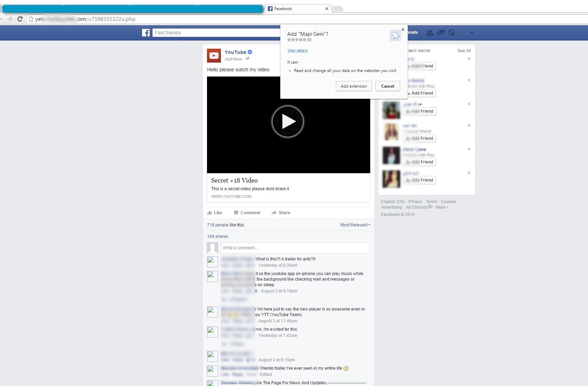The image size is (588, 386).
Task: Click the 'August 3 at 9:15pm' timestamp
Action: point(276,360)
